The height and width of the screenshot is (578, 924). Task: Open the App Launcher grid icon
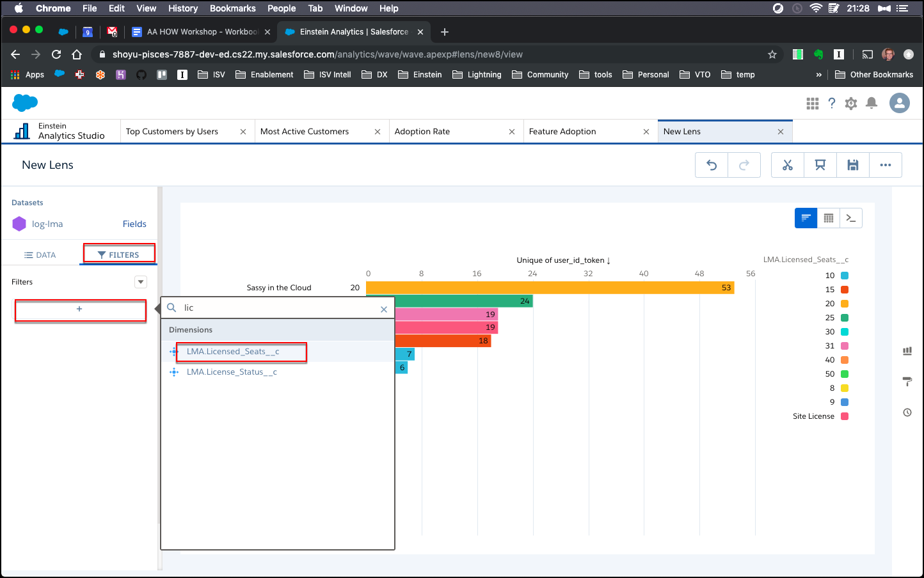click(813, 104)
